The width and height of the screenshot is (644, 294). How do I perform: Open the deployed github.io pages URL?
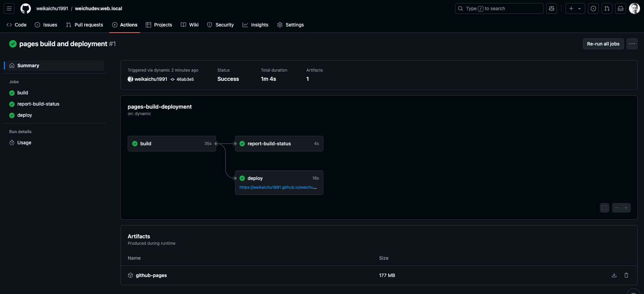(278, 187)
